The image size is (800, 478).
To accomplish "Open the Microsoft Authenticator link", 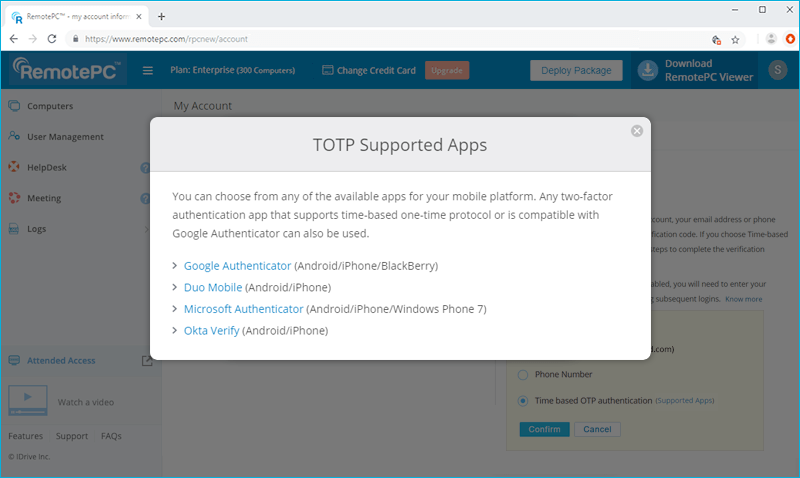I will pyautogui.click(x=243, y=309).
